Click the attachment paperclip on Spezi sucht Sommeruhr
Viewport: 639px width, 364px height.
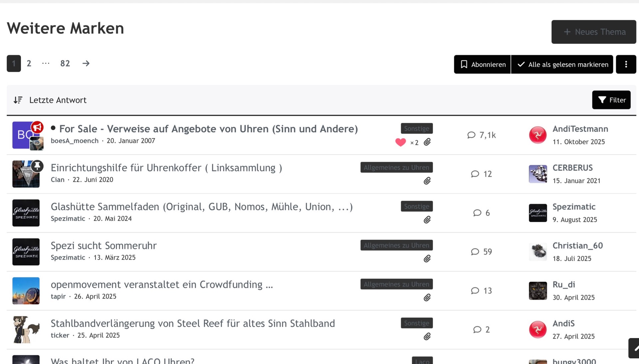427,259
